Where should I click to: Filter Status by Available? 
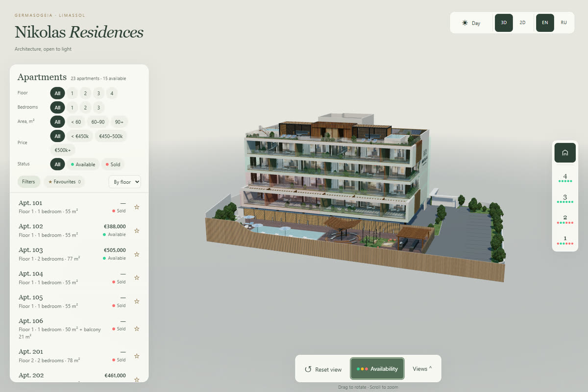pos(83,165)
